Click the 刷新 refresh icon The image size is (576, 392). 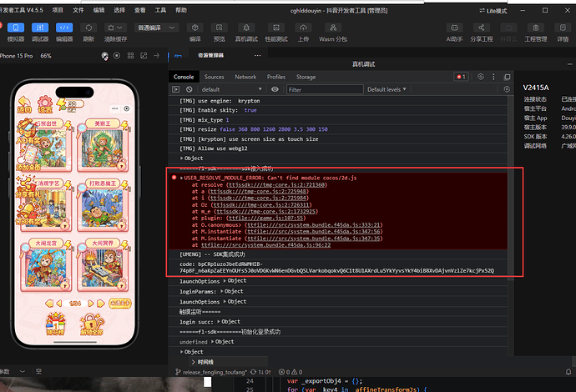(88, 28)
